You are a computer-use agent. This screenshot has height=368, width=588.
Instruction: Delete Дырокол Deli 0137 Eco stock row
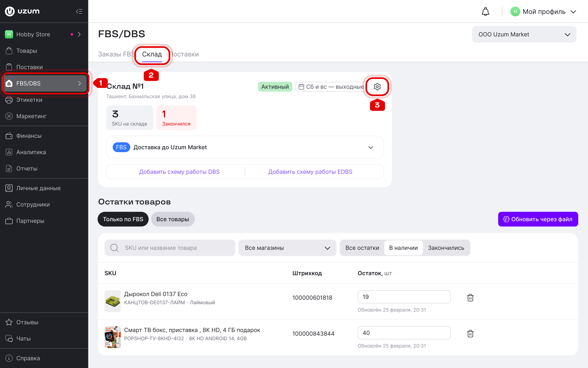coord(470,297)
